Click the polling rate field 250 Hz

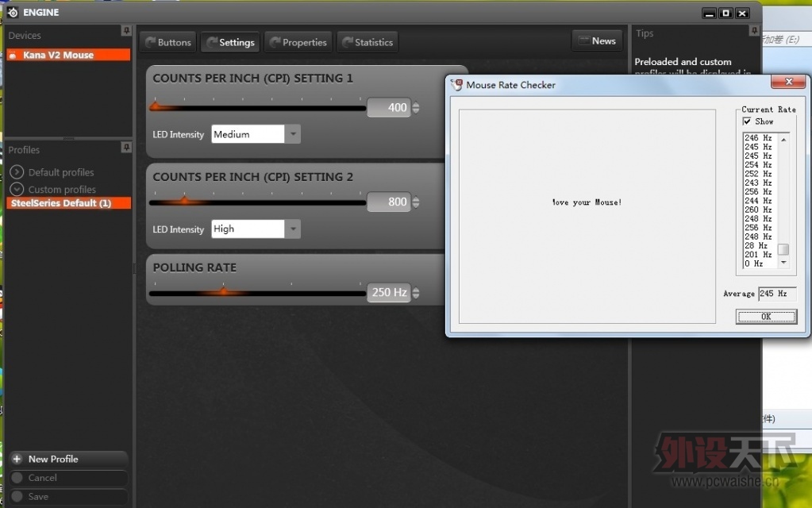click(x=389, y=293)
